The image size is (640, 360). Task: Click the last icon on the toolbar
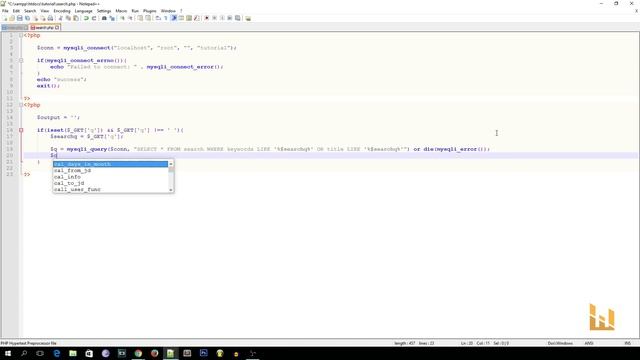click(247, 18)
